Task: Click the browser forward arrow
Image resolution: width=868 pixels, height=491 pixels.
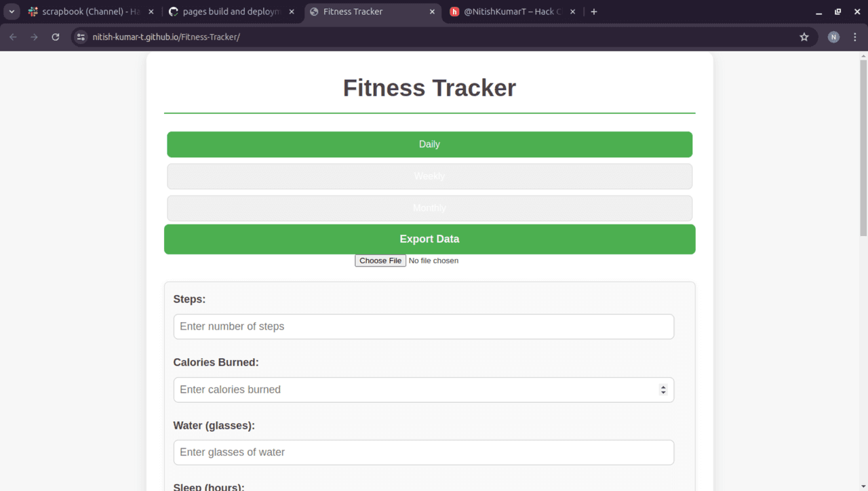Action: [x=34, y=37]
